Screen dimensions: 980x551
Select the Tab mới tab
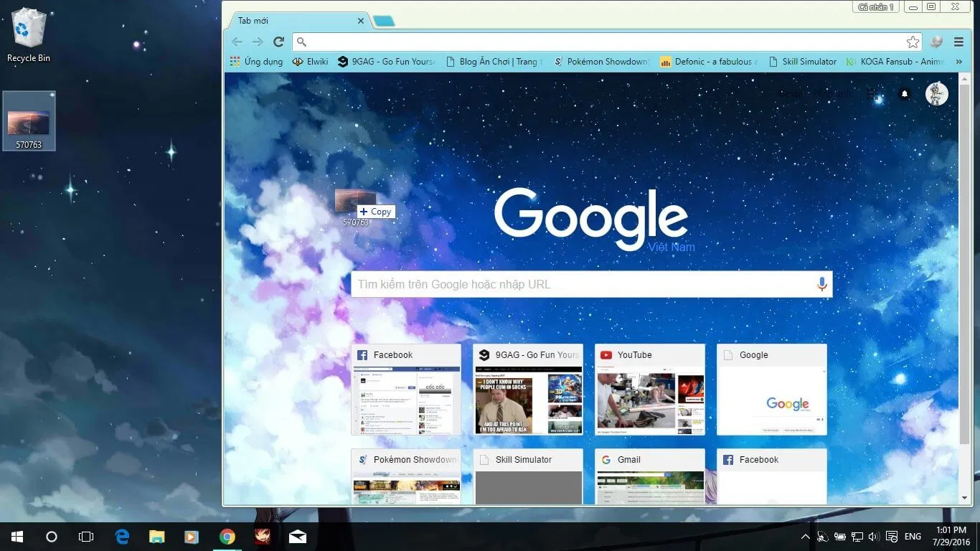coord(294,21)
